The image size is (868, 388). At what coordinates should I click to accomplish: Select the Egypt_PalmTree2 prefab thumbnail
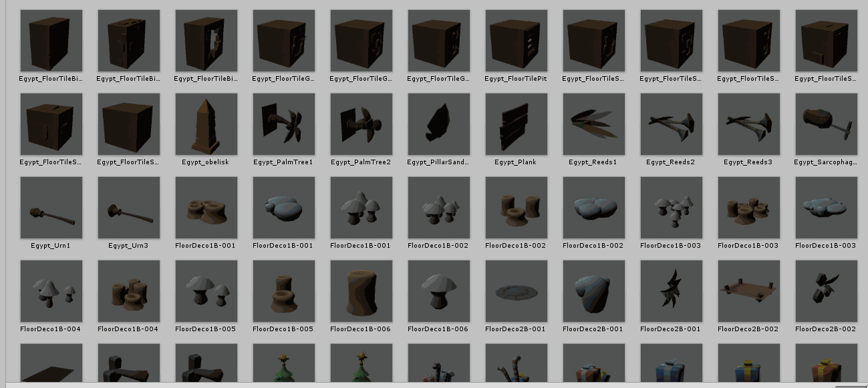click(361, 124)
